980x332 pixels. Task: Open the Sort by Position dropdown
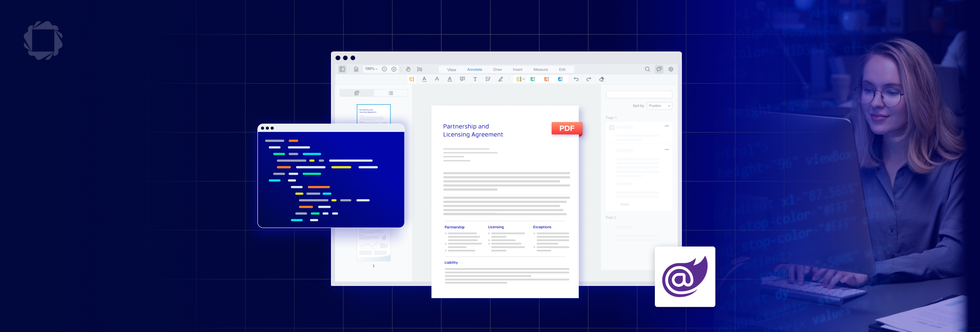659,106
